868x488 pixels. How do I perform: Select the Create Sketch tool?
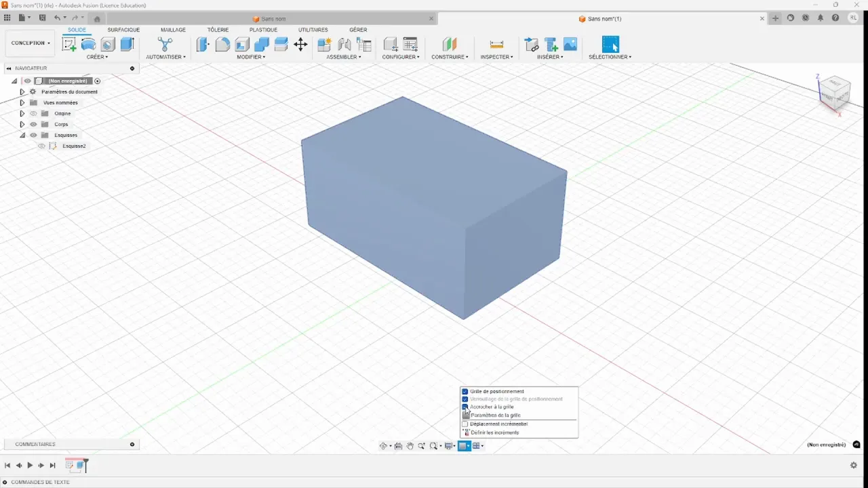click(68, 44)
